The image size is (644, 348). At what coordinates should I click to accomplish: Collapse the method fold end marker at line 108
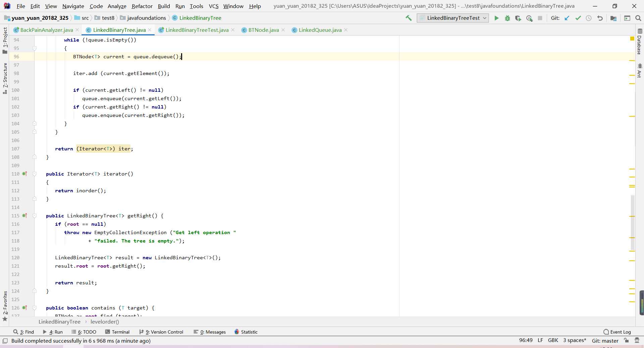click(35, 157)
